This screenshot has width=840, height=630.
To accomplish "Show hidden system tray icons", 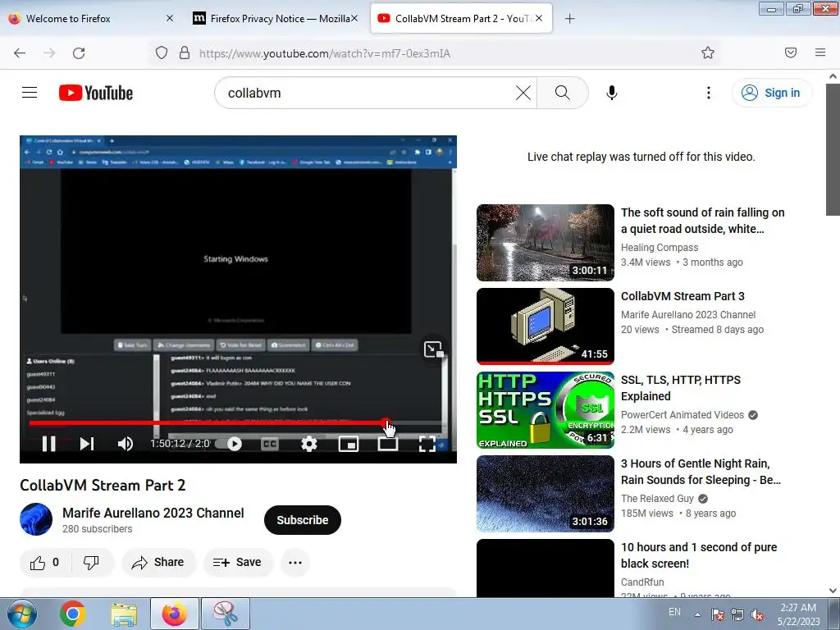I will (697, 614).
